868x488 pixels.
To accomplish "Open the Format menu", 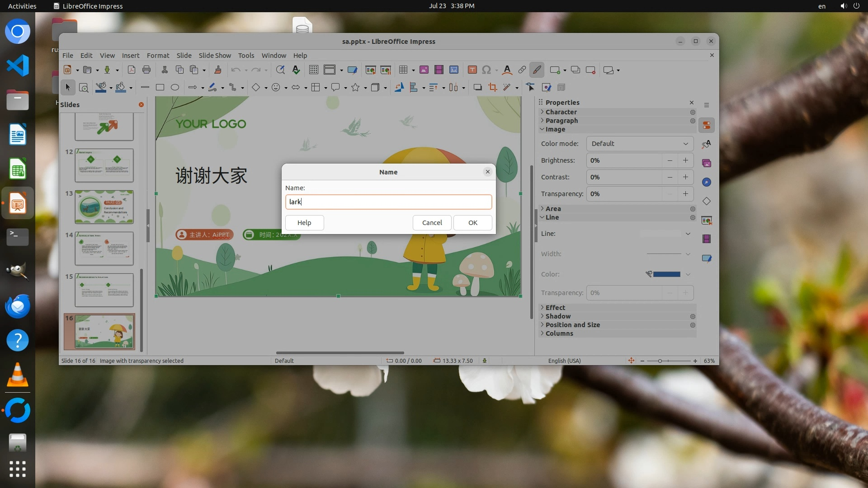I will pyautogui.click(x=158, y=56).
